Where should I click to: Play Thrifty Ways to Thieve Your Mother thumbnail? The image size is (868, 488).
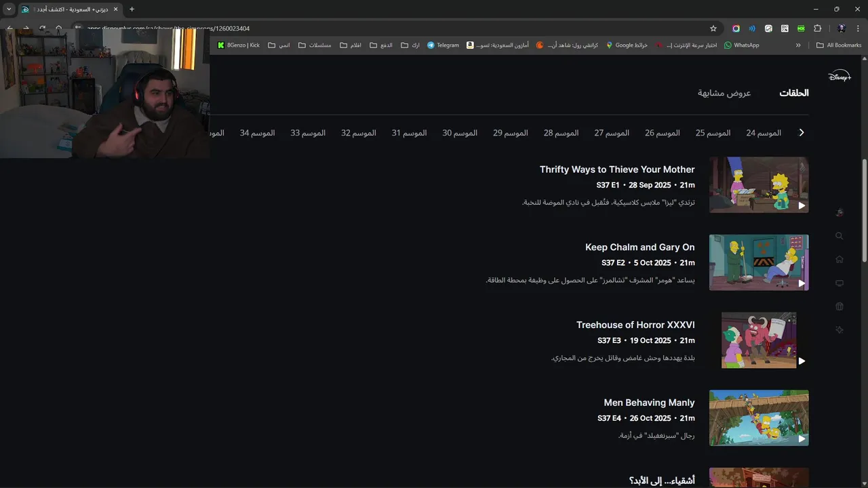pos(759,185)
